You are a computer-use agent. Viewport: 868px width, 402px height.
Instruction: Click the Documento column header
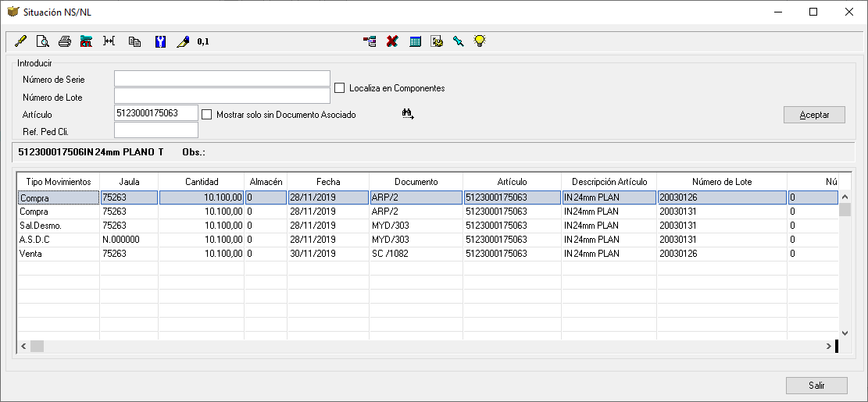416,182
